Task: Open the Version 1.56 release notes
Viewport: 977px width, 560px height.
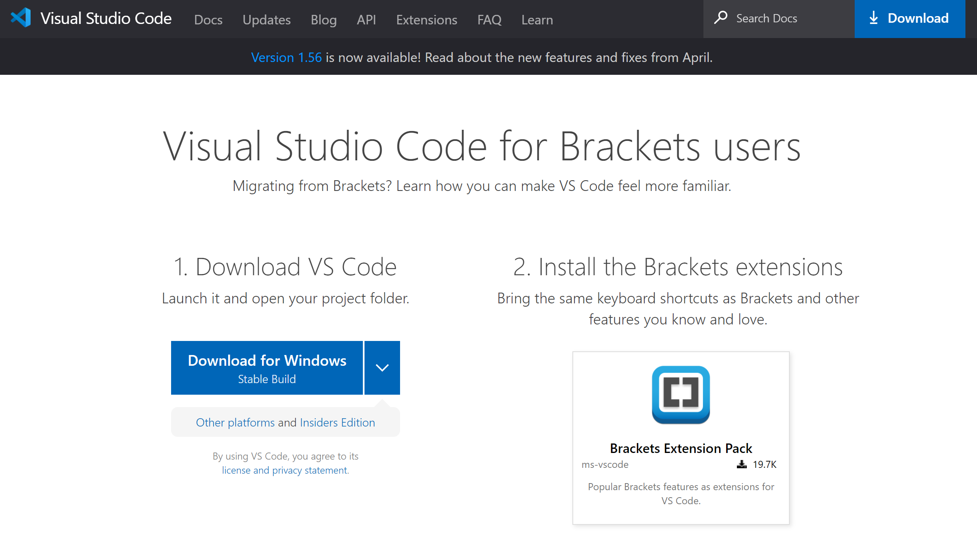Action: pos(286,57)
